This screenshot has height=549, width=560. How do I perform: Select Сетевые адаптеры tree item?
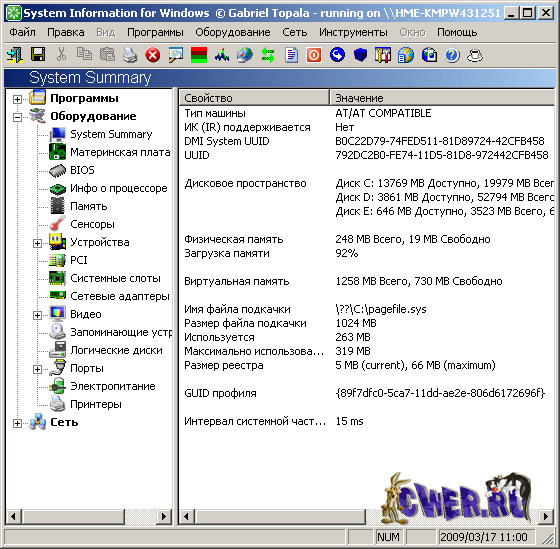click(x=120, y=296)
